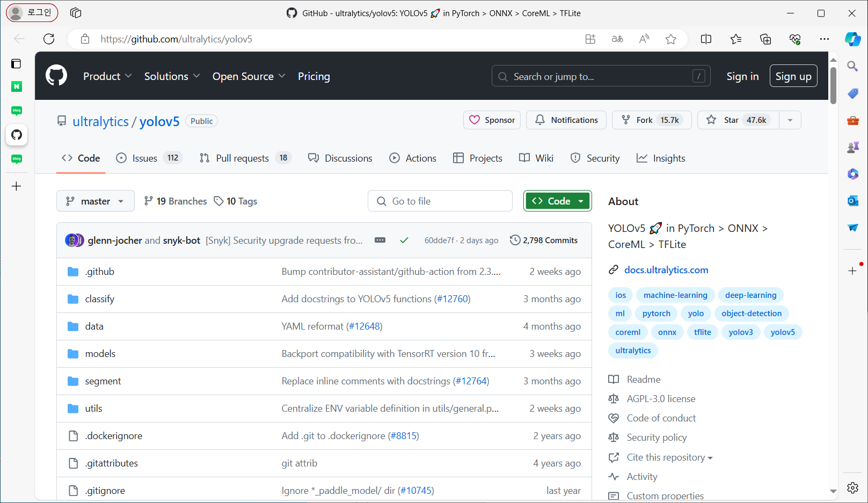View the 2,798 Commits history

point(544,240)
